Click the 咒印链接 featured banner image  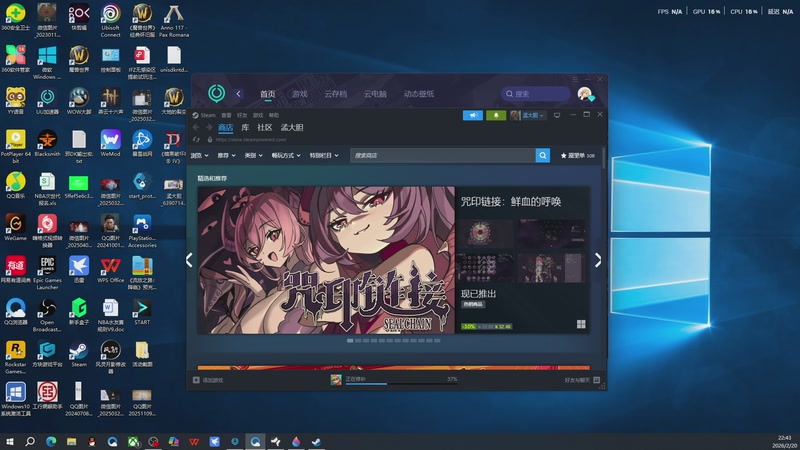(x=326, y=260)
